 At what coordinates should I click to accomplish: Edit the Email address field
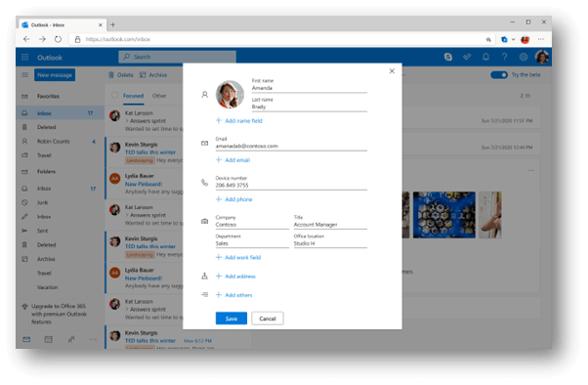pos(291,147)
